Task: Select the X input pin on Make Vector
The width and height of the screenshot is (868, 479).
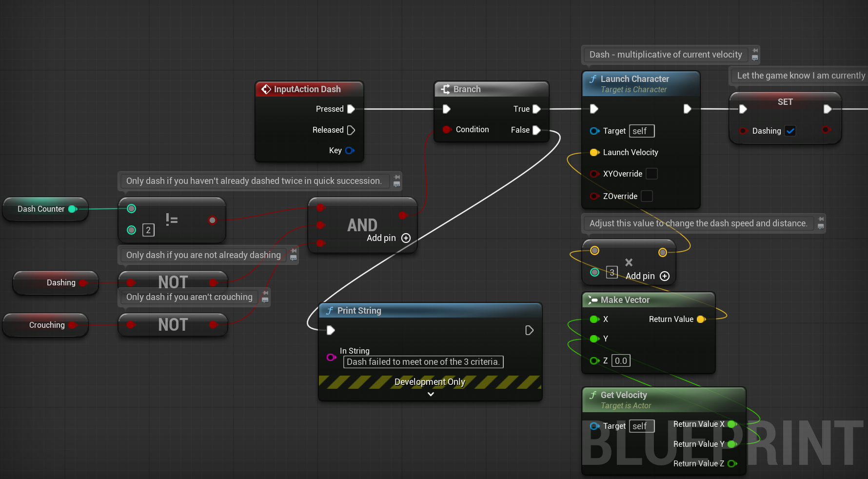Action: (594, 319)
